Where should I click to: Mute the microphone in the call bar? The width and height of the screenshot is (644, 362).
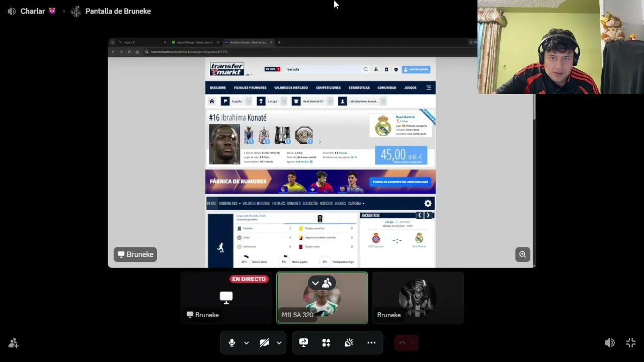[x=232, y=343]
